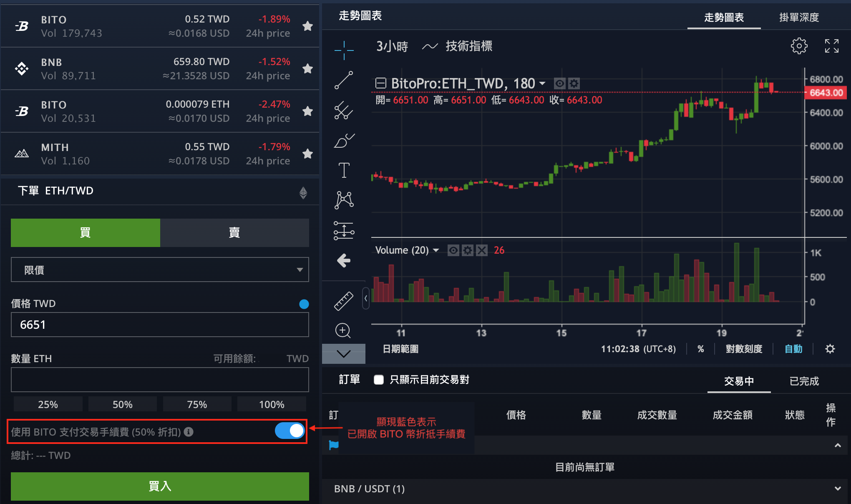Image resolution: width=851 pixels, height=504 pixels.
Task: Click the blue flag icon in orders
Action: click(334, 445)
